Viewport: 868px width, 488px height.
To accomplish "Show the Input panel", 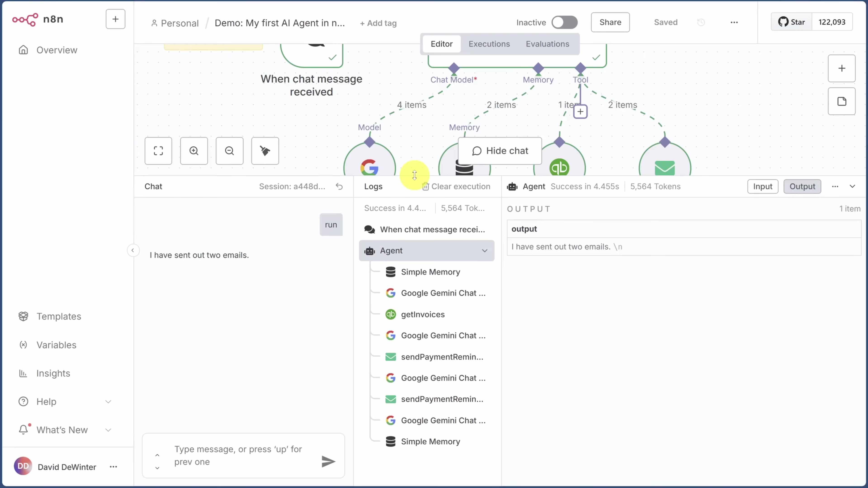I will (762, 186).
